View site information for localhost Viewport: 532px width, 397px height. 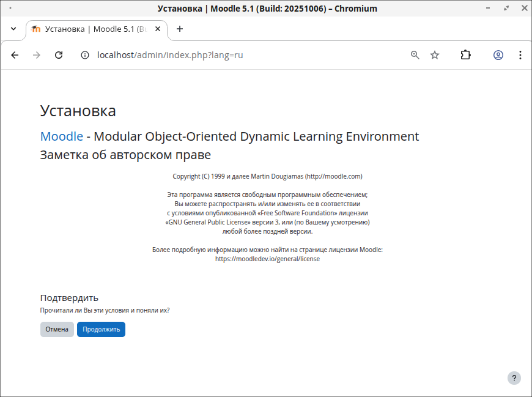[x=86, y=55]
